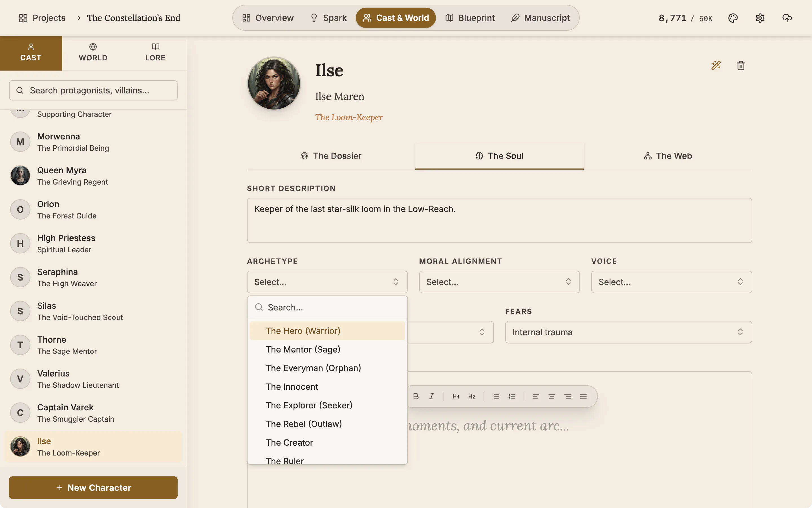Click word count 8,771 / 50K
This screenshot has width=812, height=508.
(x=685, y=18)
